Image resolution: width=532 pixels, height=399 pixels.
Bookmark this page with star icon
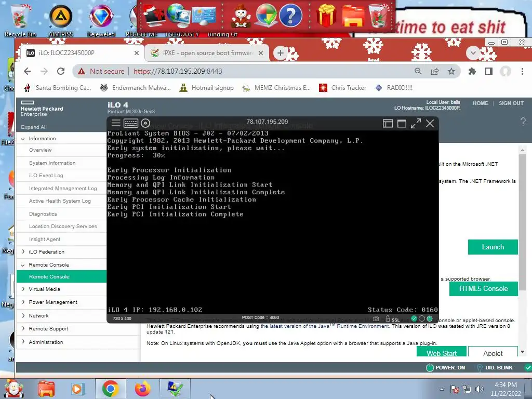pyautogui.click(x=451, y=71)
